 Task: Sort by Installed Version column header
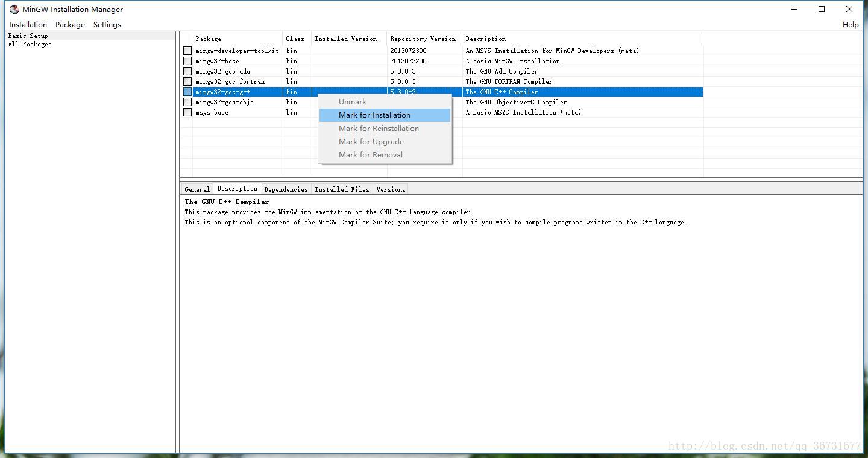point(349,39)
